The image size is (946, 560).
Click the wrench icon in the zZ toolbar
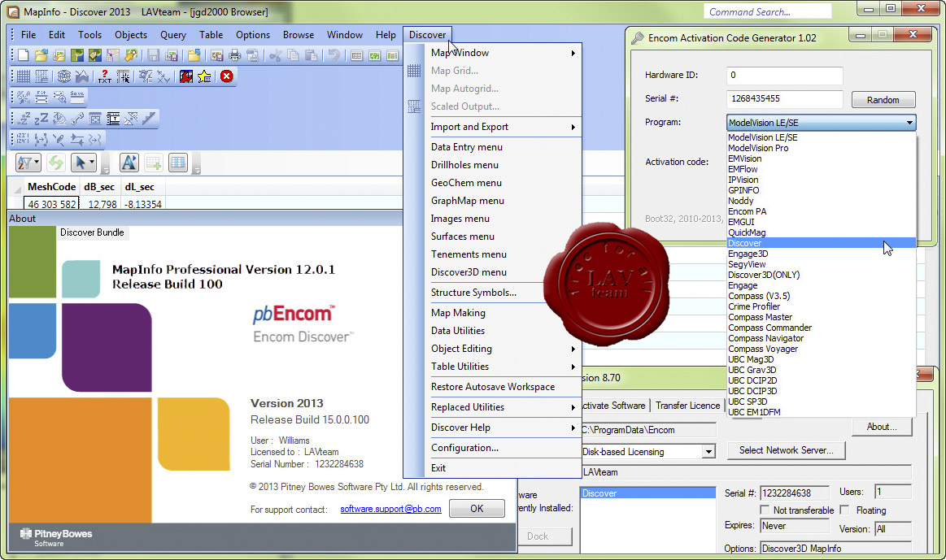(77, 118)
